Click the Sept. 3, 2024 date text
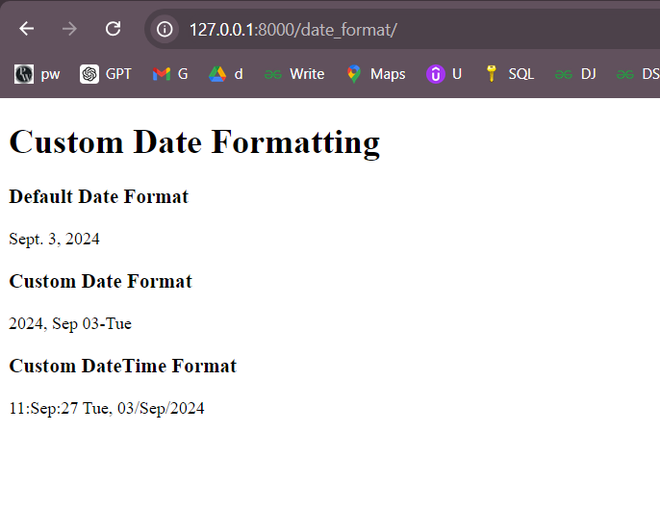 point(54,239)
